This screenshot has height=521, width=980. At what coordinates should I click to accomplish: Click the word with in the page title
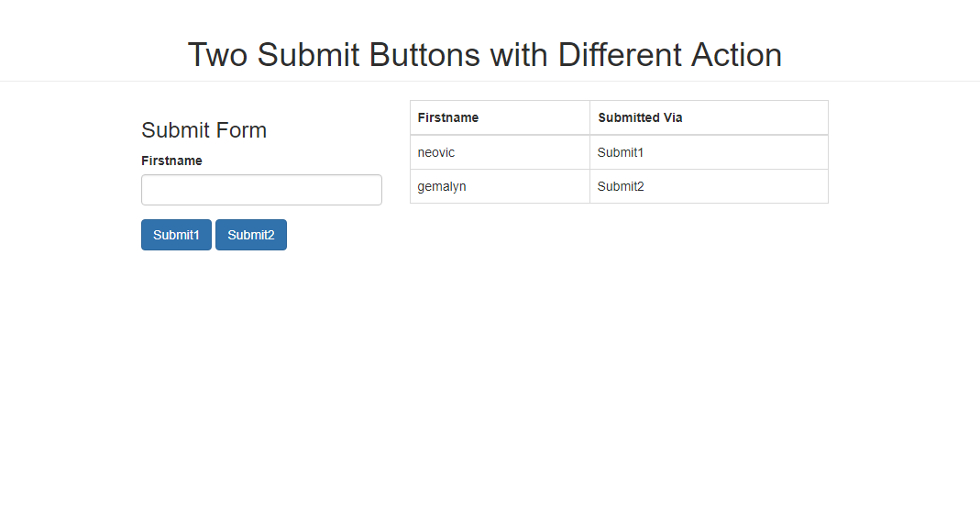click(519, 55)
